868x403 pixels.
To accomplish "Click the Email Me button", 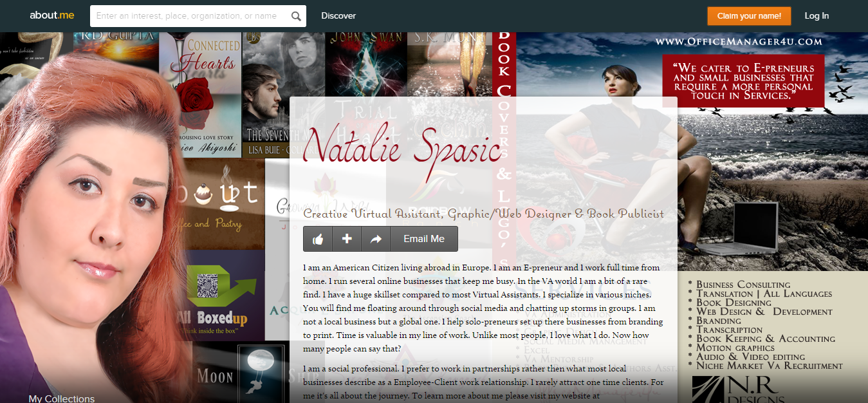I will (424, 239).
